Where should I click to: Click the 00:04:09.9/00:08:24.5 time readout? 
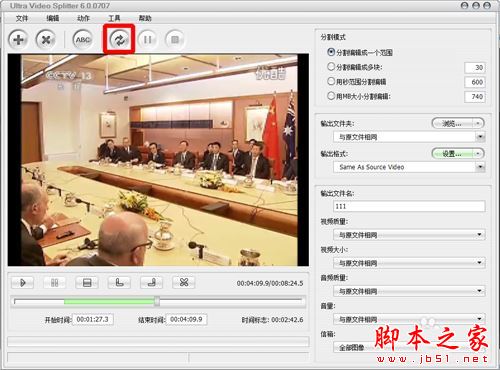[x=270, y=283]
